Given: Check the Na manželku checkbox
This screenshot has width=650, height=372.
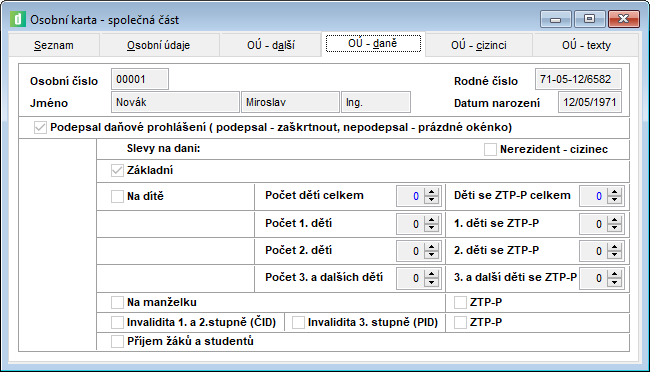Looking at the screenshot, I should coord(117,302).
